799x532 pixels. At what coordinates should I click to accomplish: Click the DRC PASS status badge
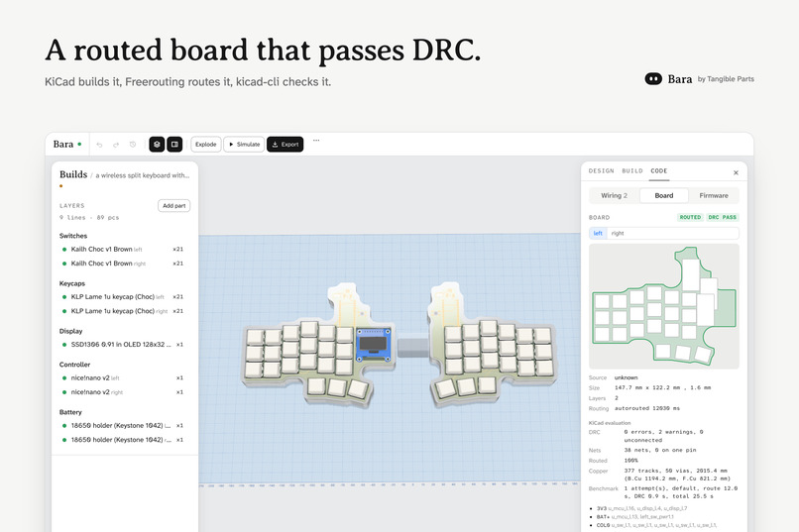723,217
